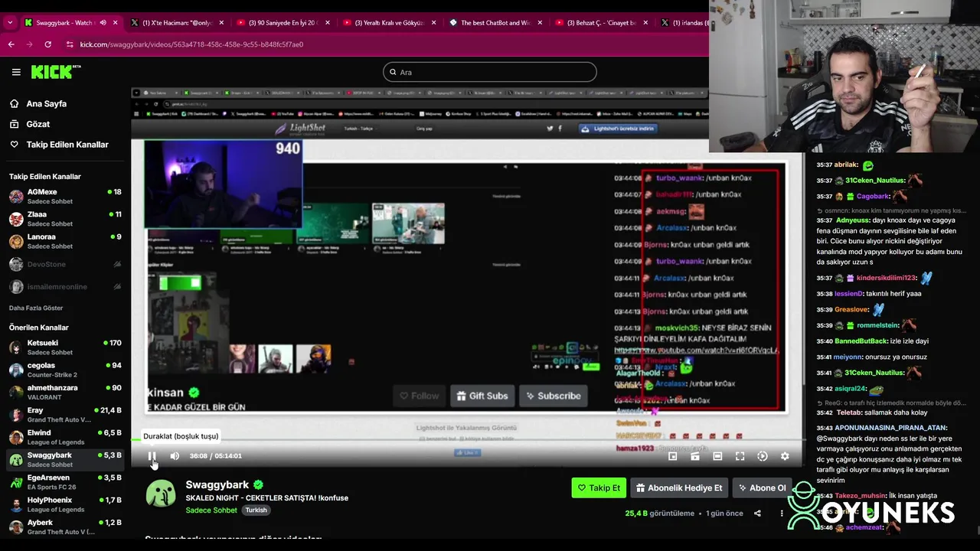This screenshot has height=551, width=980.
Task: Open Takip Edilen Kanallar page
Action: pyautogui.click(x=67, y=145)
